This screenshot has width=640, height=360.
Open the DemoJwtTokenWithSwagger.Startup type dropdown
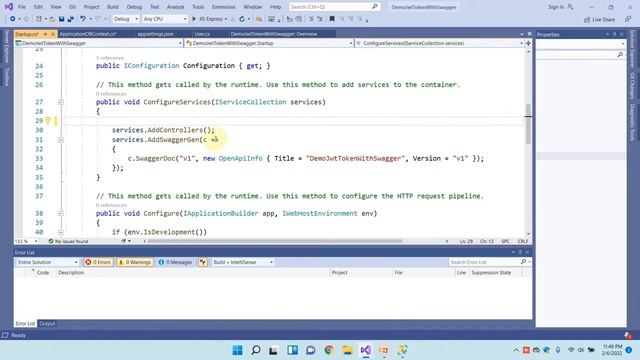point(269,43)
